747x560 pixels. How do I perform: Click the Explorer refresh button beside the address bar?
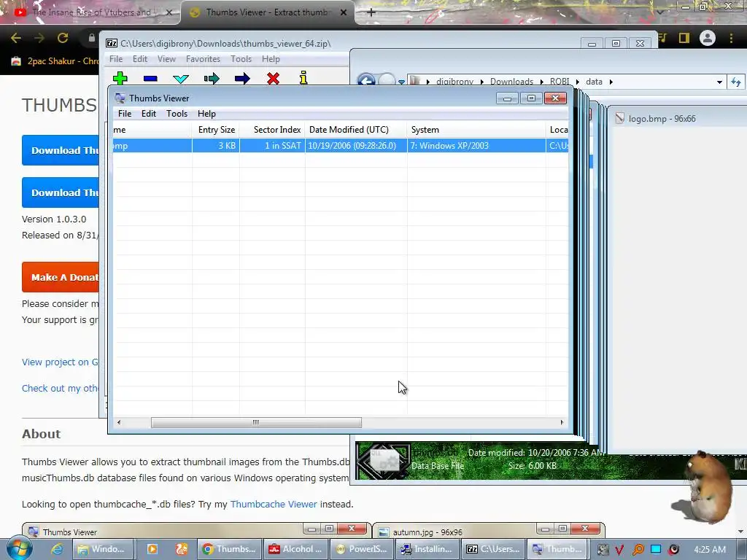coord(736,82)
